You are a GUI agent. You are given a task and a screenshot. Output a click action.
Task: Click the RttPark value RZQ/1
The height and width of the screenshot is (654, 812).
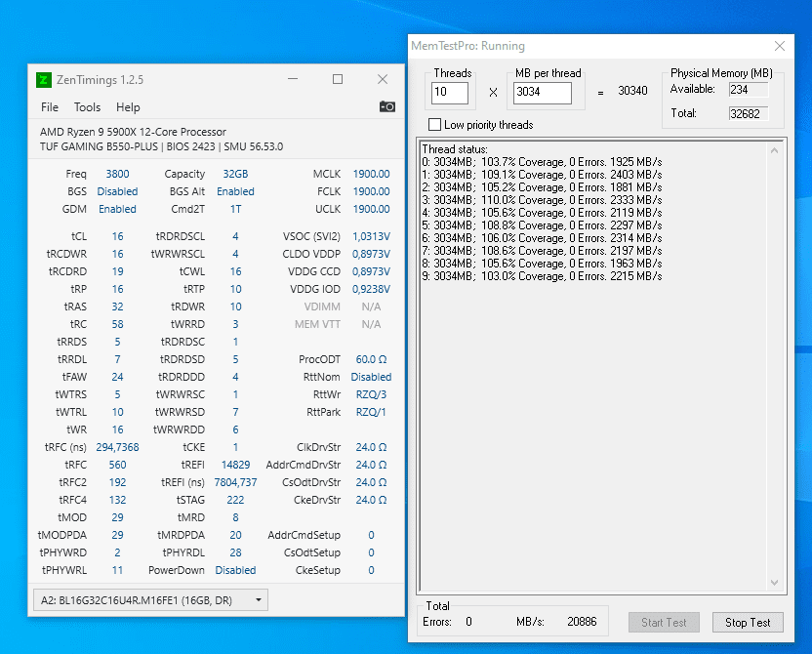point(371,412)
